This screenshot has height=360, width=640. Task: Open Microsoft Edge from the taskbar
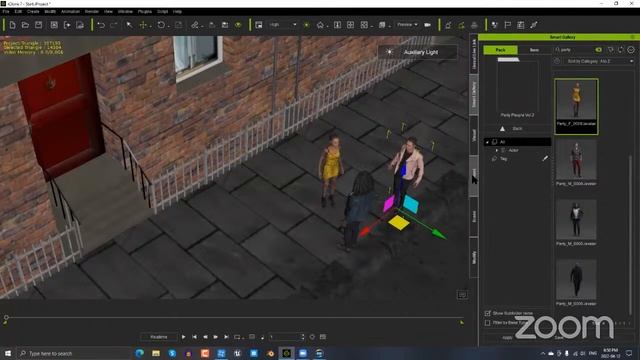click(x=140, y=353)
